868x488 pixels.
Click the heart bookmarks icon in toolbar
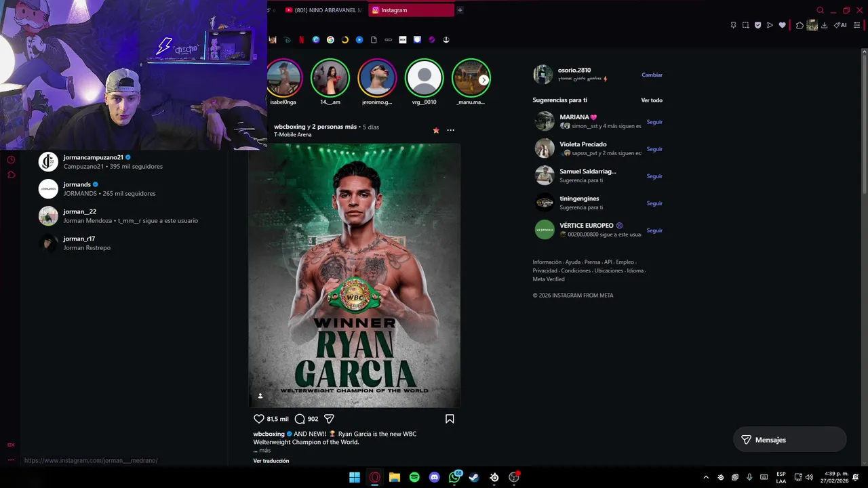(x=782, y=25)
